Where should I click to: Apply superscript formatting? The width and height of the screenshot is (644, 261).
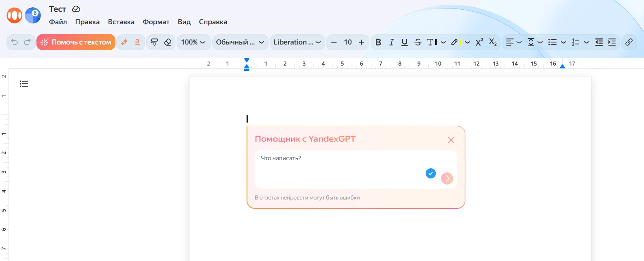(x=479, y=42)
